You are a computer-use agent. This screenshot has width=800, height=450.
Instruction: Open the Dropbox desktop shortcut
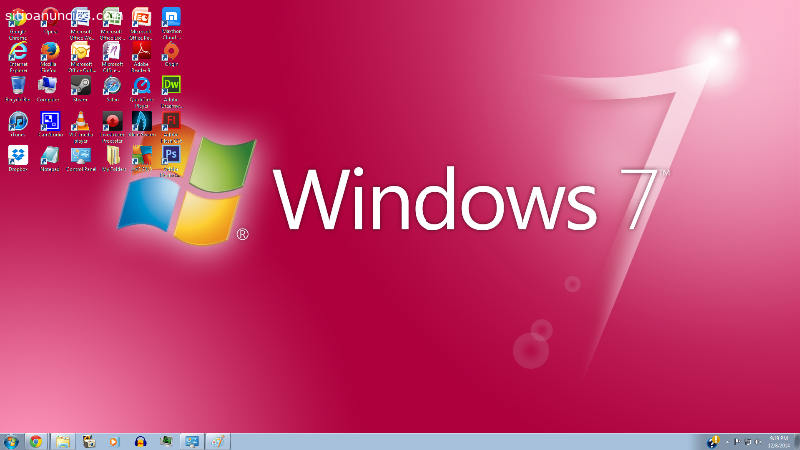[x=18, y=159]
